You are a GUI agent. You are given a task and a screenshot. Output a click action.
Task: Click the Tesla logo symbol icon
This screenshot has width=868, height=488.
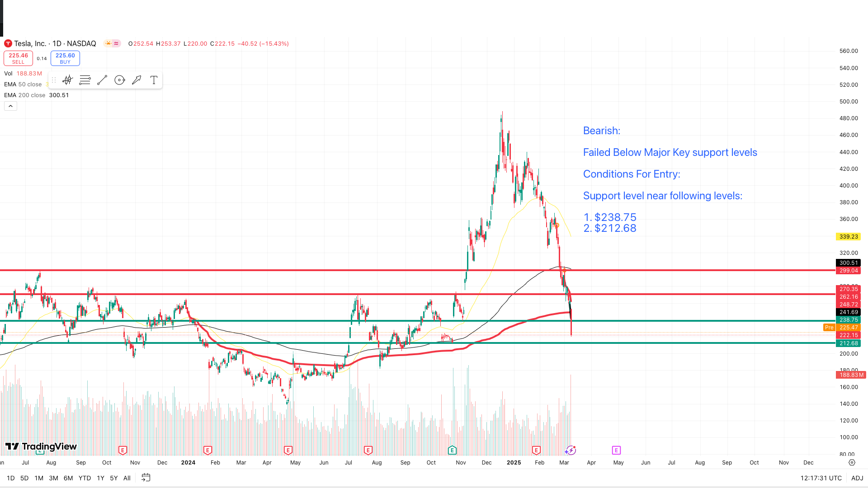coord(8,43)
